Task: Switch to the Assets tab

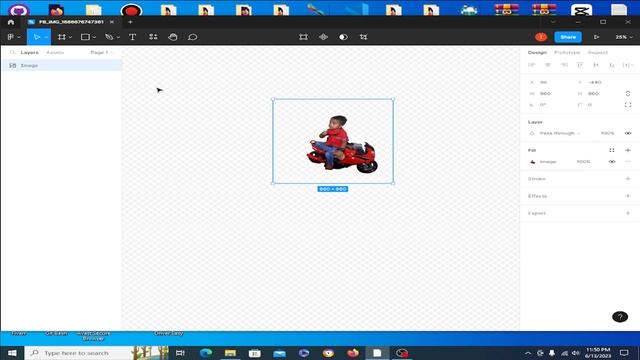Action: click(x=55, y=52)
